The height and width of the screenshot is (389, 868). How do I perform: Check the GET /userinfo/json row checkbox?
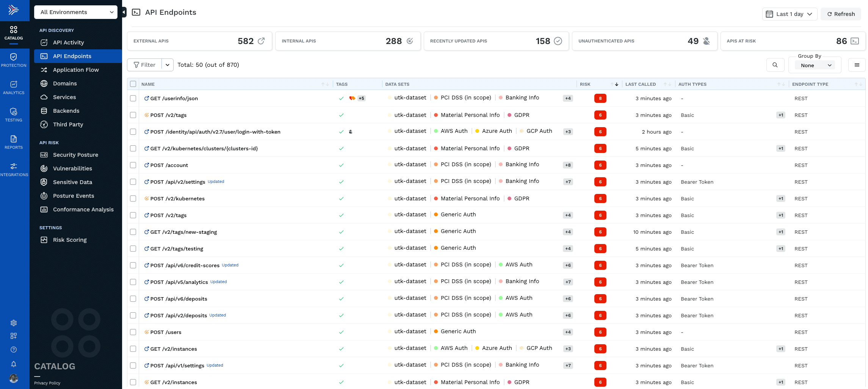[133, 98]
